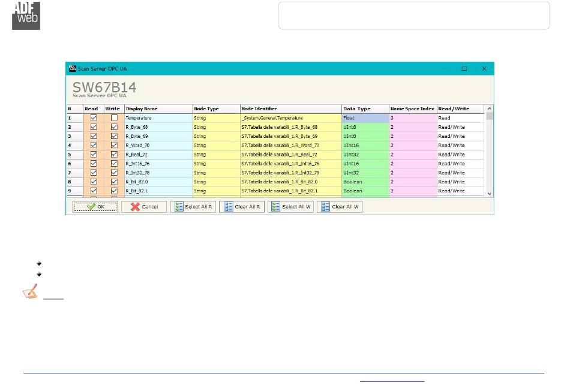Click the Data Type column header

(x=365, y=108)
